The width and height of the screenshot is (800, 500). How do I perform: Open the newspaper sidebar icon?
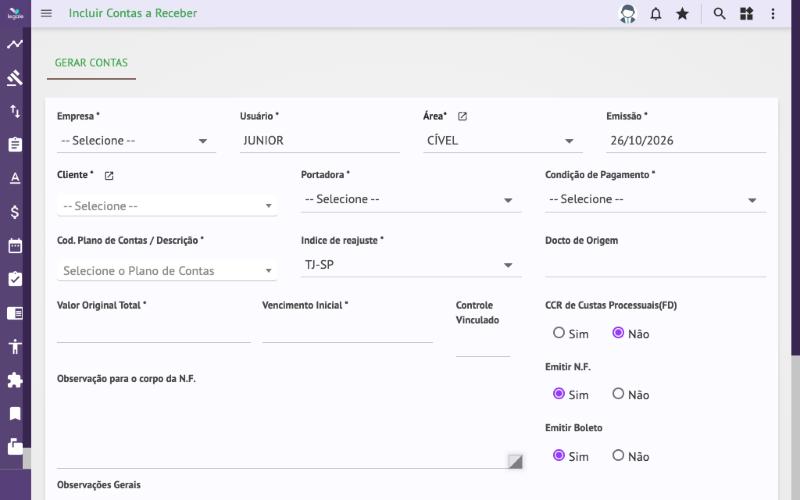coord(15,313)
